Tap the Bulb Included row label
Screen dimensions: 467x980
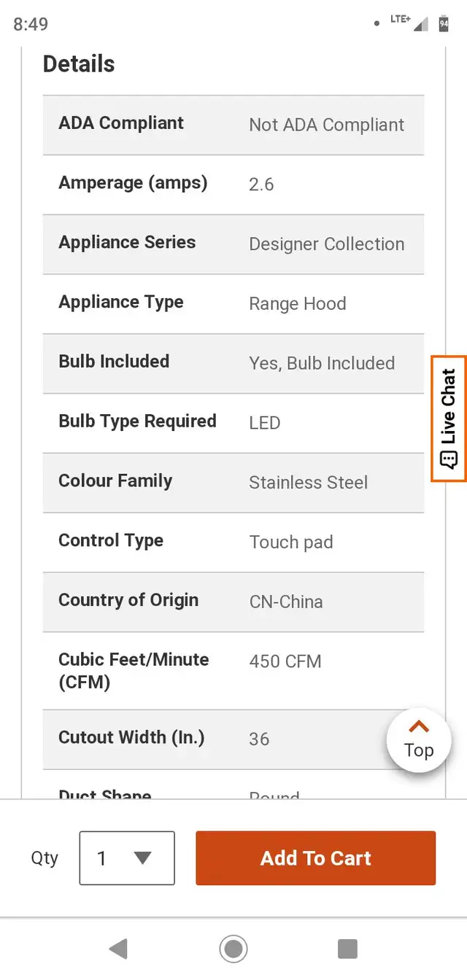(114, 362)
